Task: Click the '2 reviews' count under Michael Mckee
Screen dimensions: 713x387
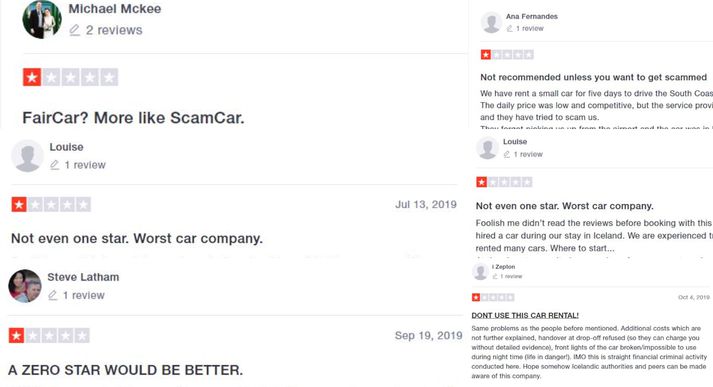Action: pyautogui.click(x=114, y=30)
